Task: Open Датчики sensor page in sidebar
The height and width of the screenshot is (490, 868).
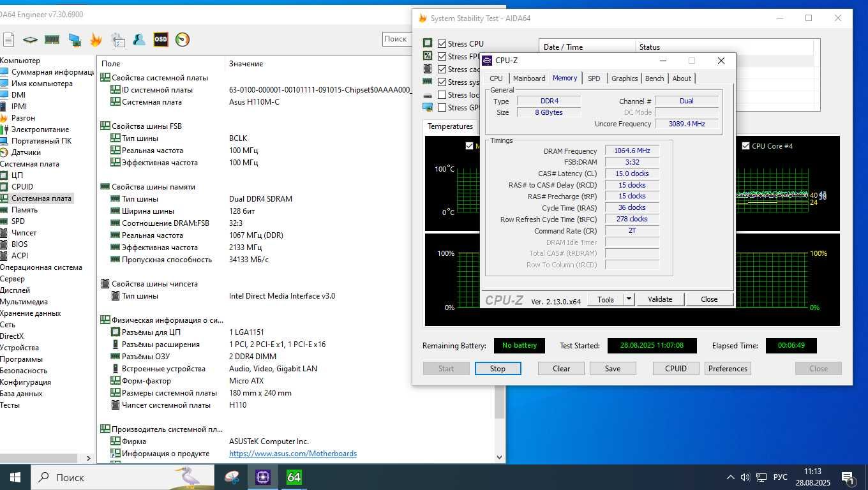Action: pyautogui.click(x=26, y=152)
